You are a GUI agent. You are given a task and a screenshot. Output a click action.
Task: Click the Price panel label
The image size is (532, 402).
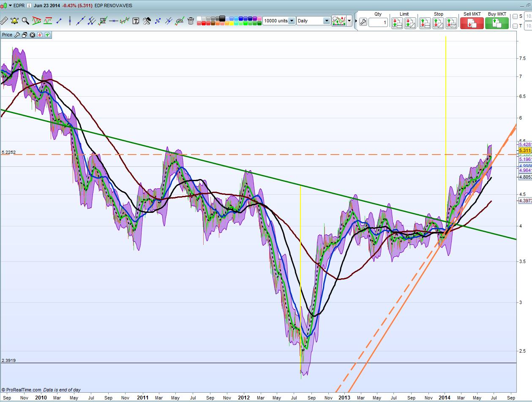[7, 35]
